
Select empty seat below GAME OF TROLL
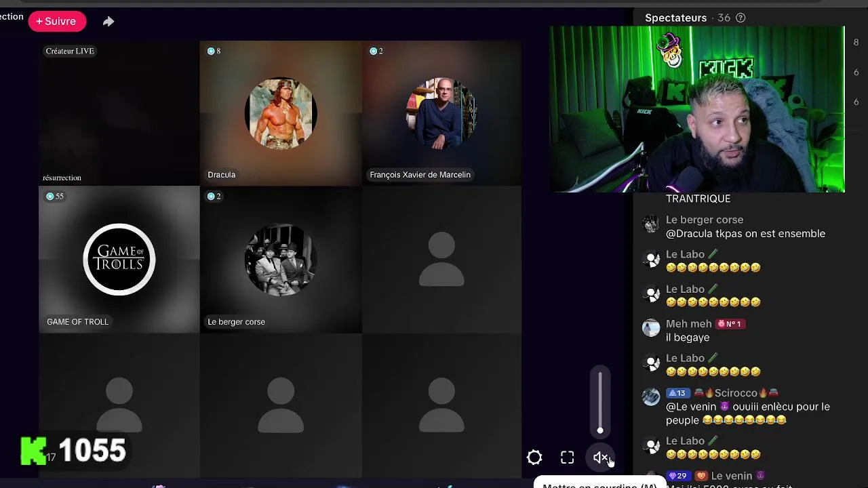tap(119, 405)
